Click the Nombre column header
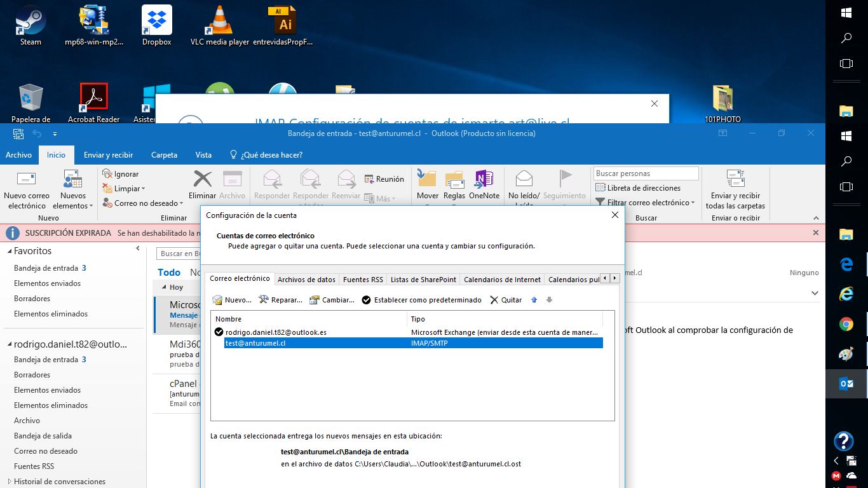Screen dimensions: 868x488 [x=309, y=319]
